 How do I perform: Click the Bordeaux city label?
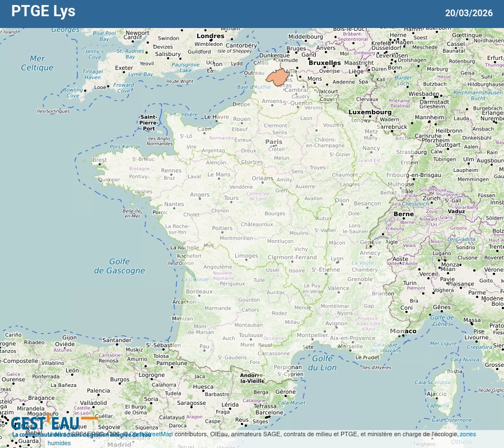click(199, 292)
